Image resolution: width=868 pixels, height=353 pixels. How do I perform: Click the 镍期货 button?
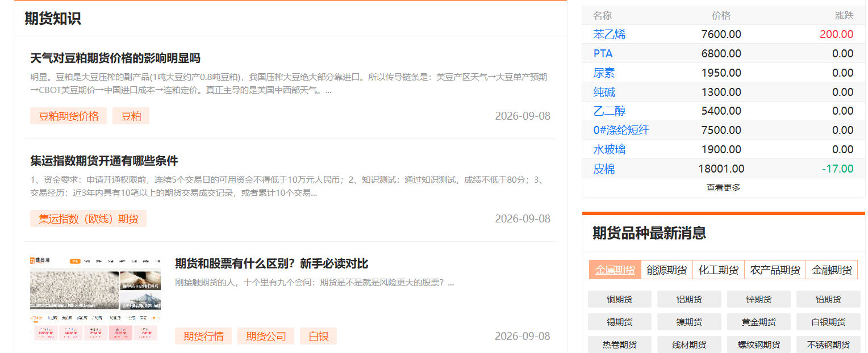[x=689, y=322]
